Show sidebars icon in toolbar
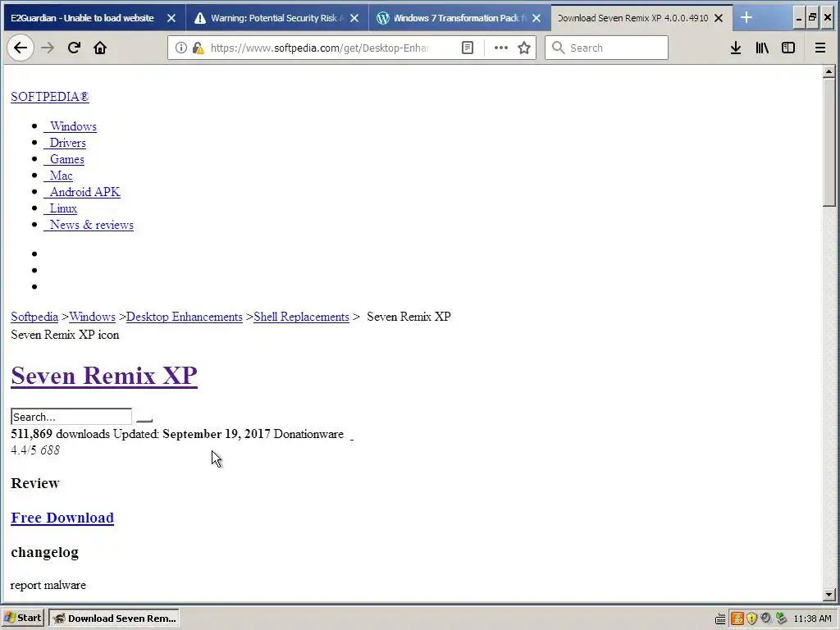840x630 pixels. point(788,48)
